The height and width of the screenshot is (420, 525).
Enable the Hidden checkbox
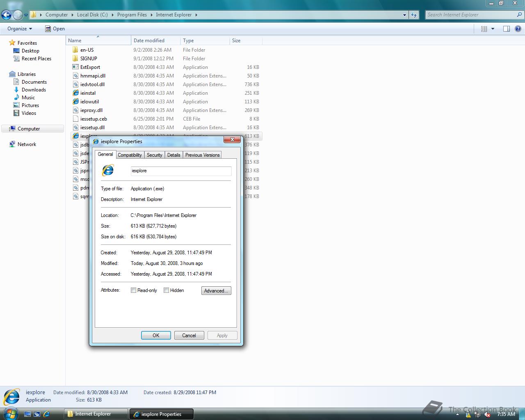click(166, 290)
